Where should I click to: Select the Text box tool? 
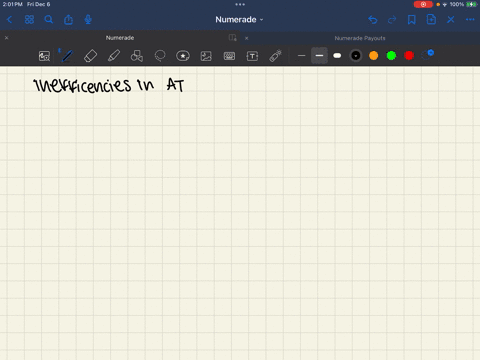(x=252, y=56)
